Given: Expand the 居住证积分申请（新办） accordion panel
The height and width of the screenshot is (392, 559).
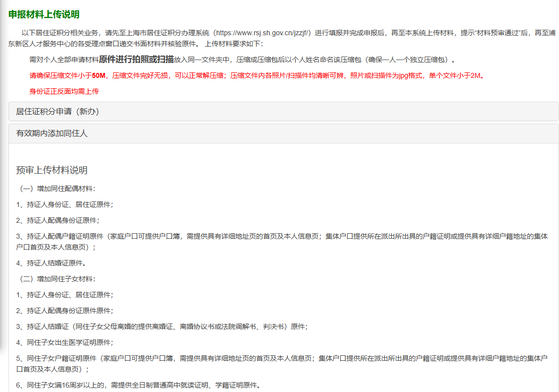Looking at the screenshot, I should pyautogui.click(x=58, y=112).
